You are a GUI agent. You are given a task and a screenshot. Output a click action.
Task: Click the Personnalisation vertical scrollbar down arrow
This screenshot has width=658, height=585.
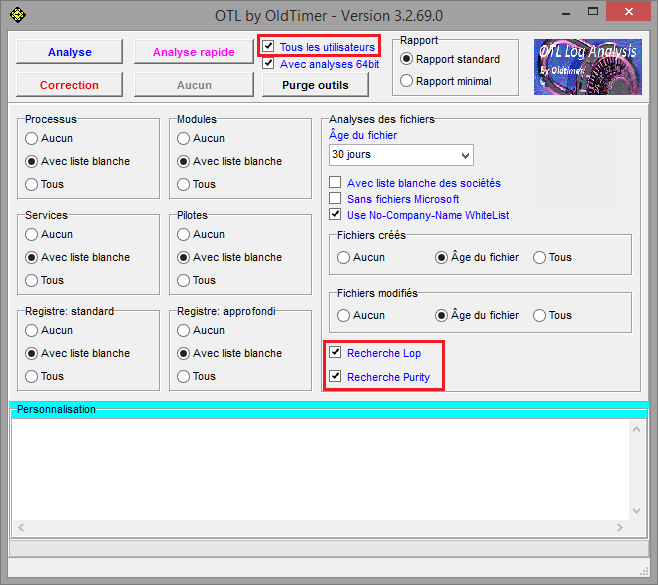point(639,510)
